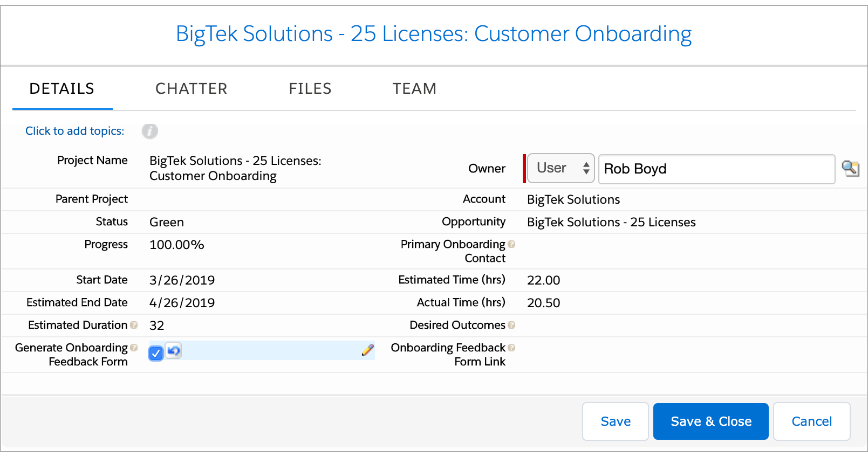Click the Progress value 100.00%

pos(177,245)
